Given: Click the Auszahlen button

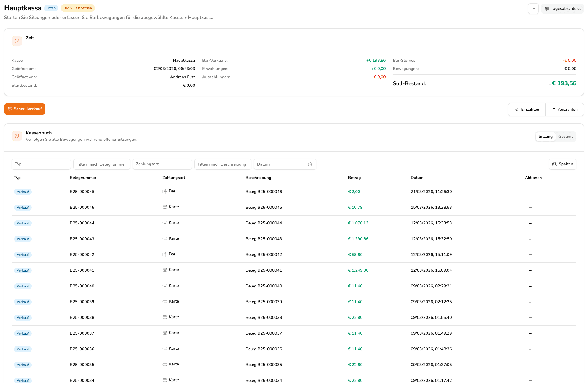Looking at the screenshot, I should [564, 110].
